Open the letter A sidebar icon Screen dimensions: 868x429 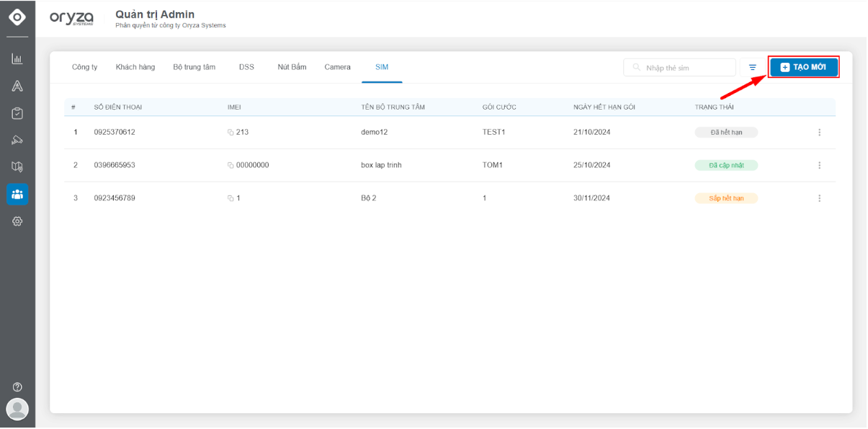(17, 87)
